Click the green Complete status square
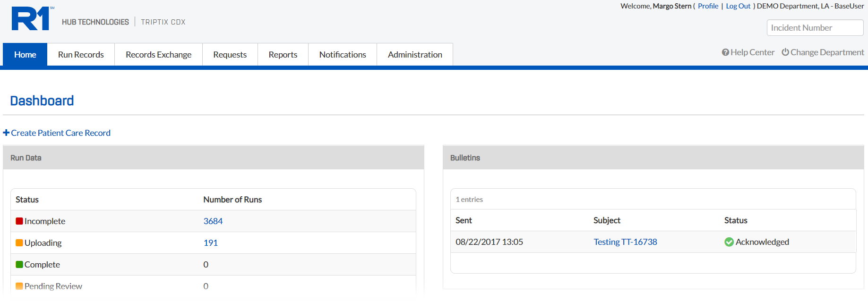The height and width of the screenshot is (301, 868). (19, 265)
